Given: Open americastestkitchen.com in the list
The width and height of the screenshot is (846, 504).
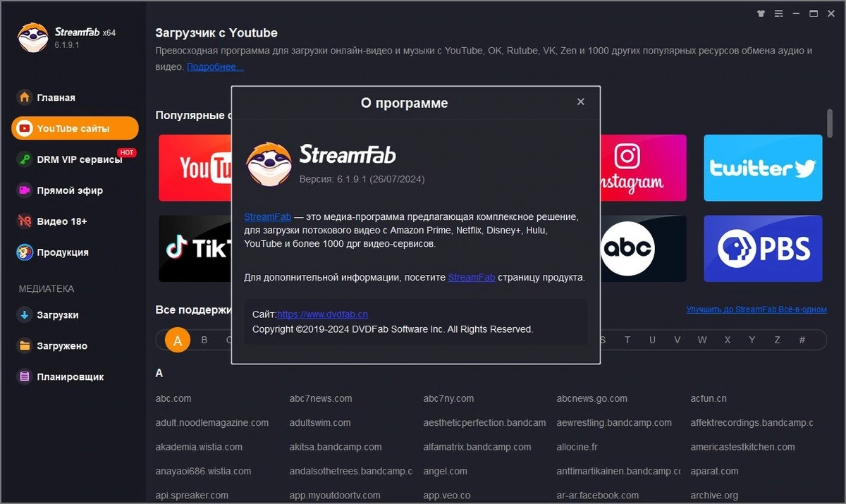Looking at the screenshot, I should pos(743,447).
